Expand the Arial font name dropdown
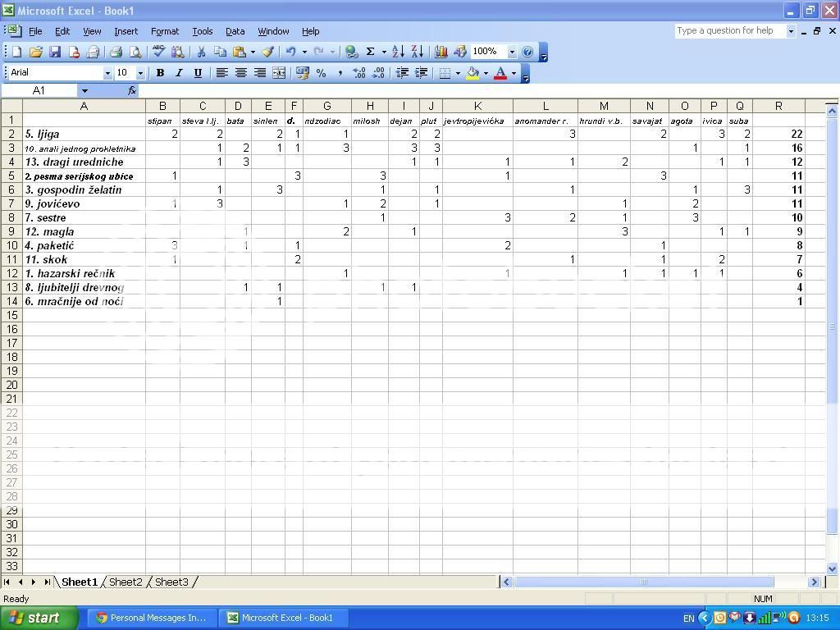Viewport: 840px width, 630px height. tap(107, 73)
